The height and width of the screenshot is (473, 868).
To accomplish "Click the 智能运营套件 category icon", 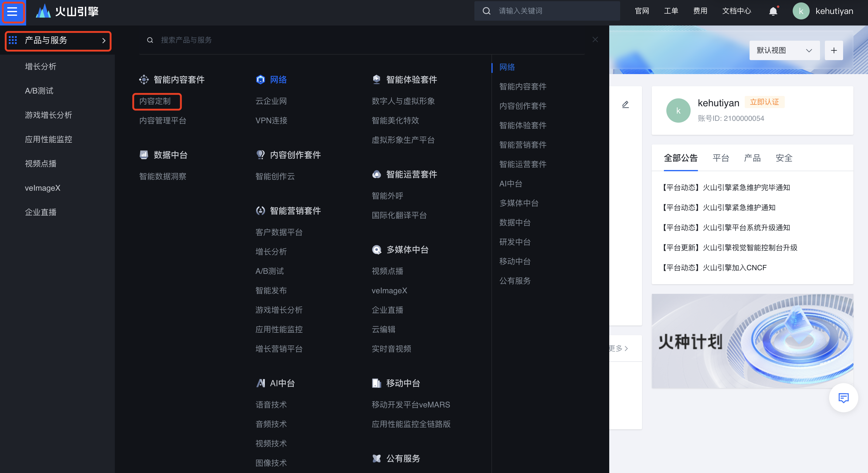I will click(x=377, y=175).
